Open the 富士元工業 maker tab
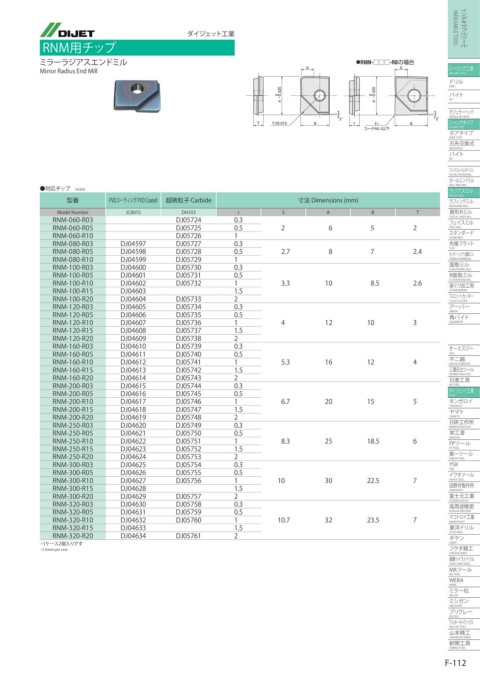 [x=464, y=497]
